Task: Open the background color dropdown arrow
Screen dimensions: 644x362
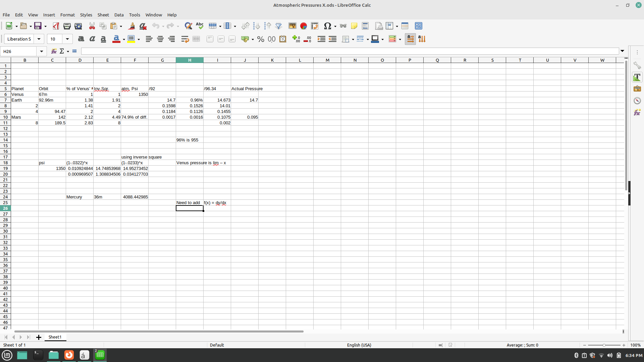Action: (139, 40)
